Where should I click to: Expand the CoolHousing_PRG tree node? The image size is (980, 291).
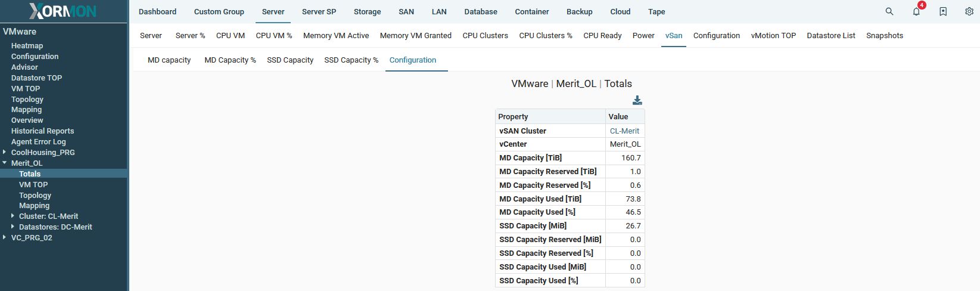[x=5, y=152]
